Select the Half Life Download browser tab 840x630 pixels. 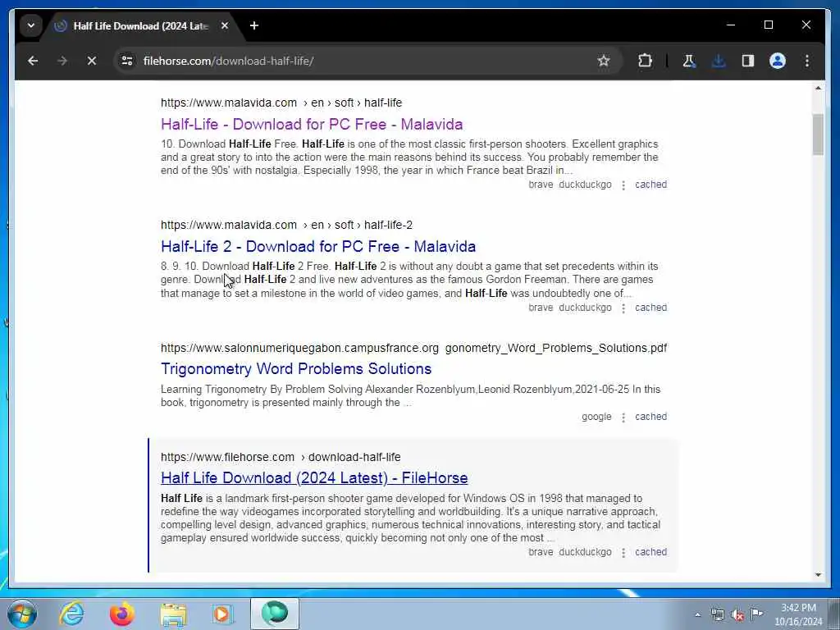[140, 25]
